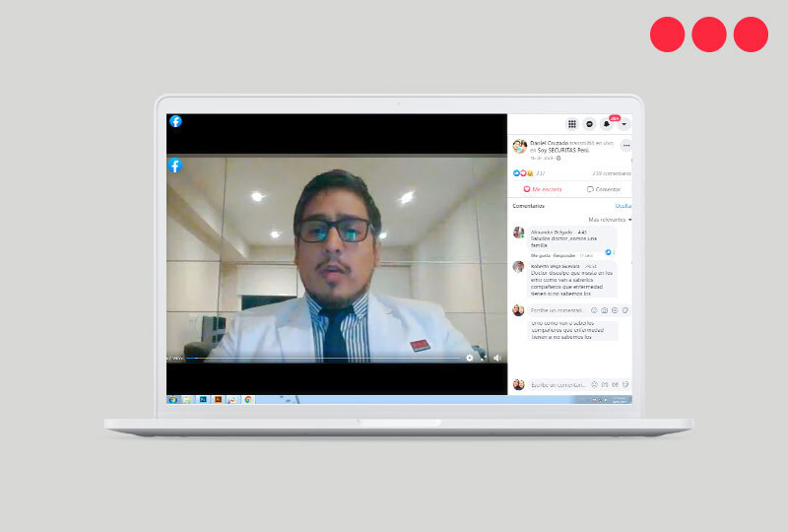The height and width of the screenshot is (532, 788).
Task: Open the notifications bell
Action: [x=607, y=124]
